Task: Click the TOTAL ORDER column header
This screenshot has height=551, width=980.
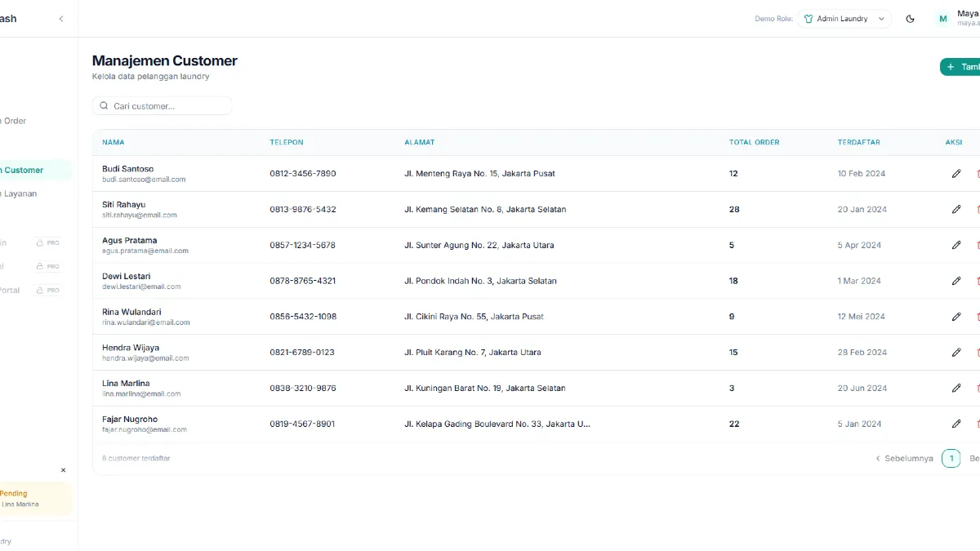Action: pos(755,142)
